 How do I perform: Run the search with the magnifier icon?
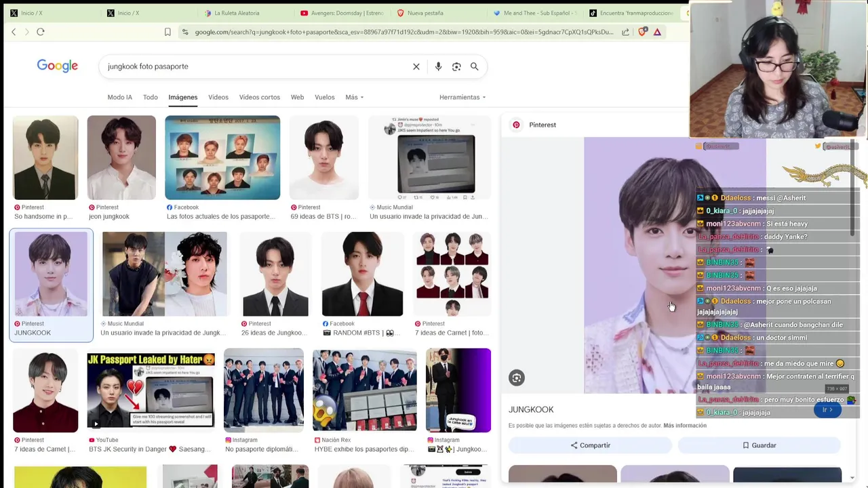(475, 66)
